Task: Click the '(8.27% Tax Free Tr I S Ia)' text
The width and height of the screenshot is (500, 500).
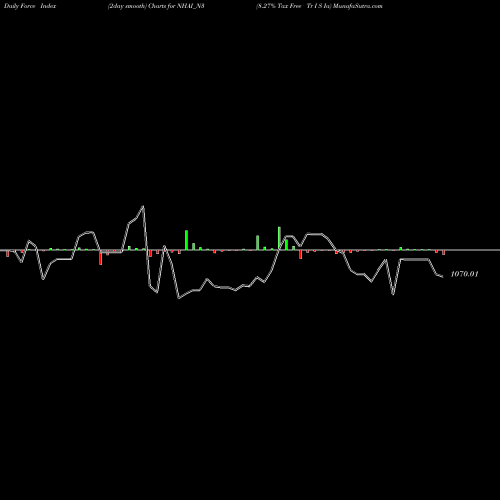Action: pyautogui.click(x=294, y=6)
